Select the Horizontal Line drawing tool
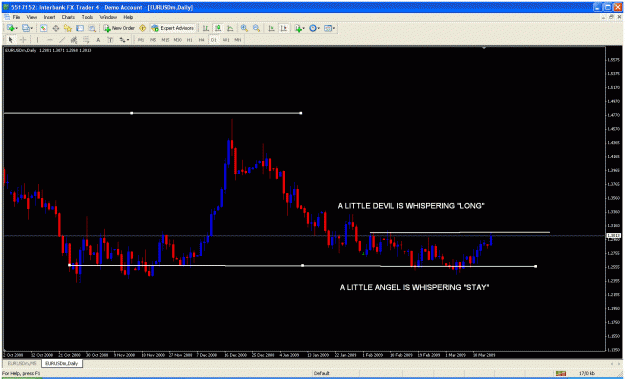This screenshot has width=625, height=379. pyautogui.click(x=50, y=40)
